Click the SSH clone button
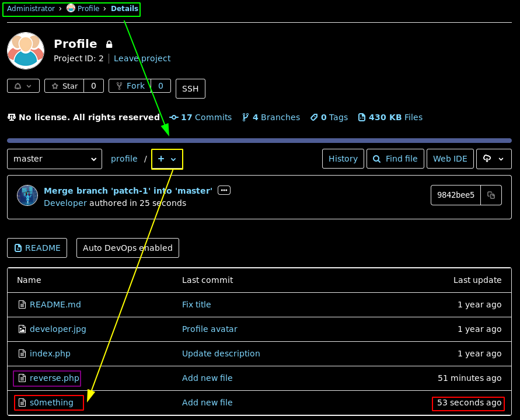Viewport: 520px width, 420px height. 190,89
